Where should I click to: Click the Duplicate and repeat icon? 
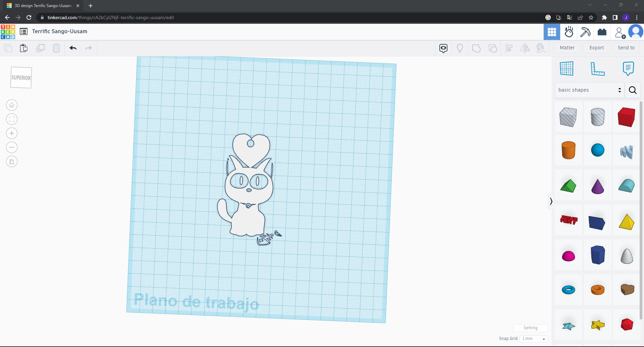40,48
